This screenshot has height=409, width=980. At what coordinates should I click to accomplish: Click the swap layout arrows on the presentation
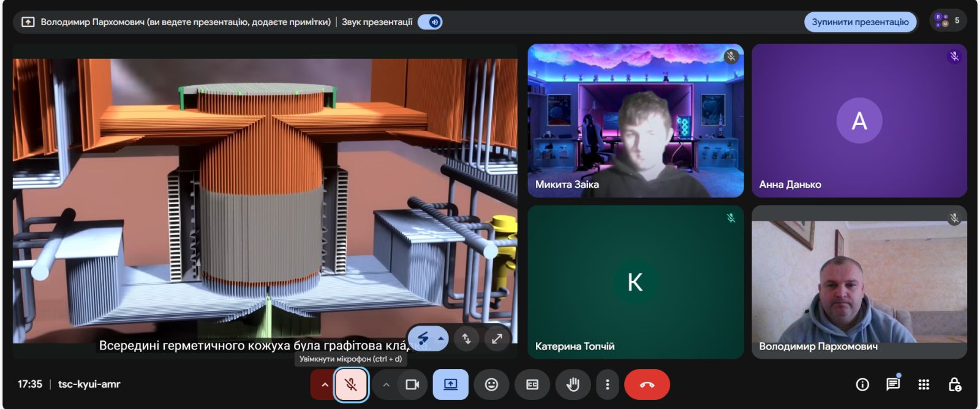tap(466, 338)
